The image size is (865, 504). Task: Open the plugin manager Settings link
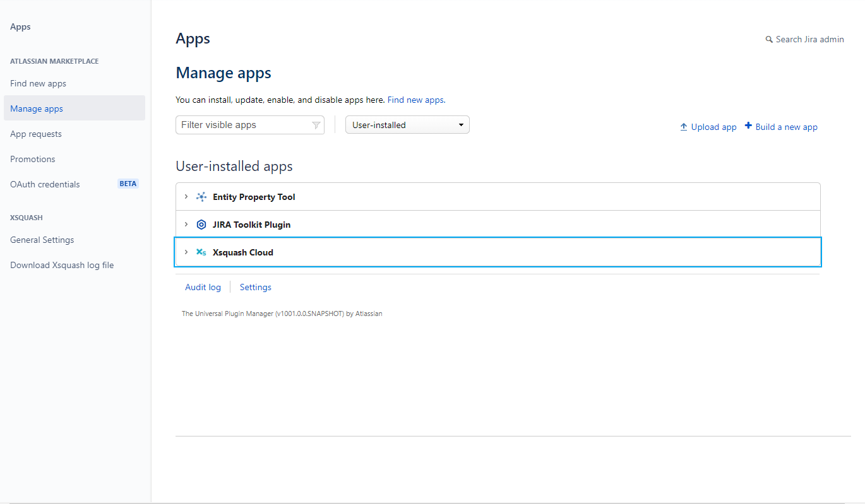click(x=255, y=286)
